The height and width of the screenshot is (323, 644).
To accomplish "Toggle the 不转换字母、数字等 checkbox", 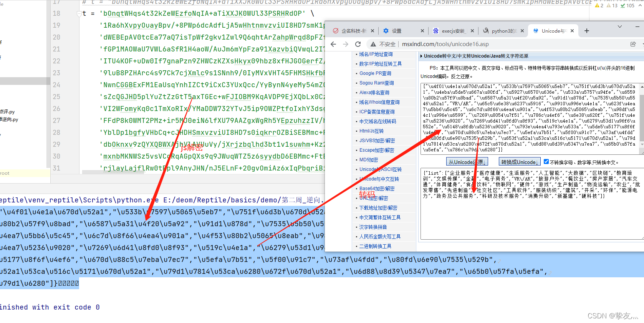I will [x=546, y=162].
